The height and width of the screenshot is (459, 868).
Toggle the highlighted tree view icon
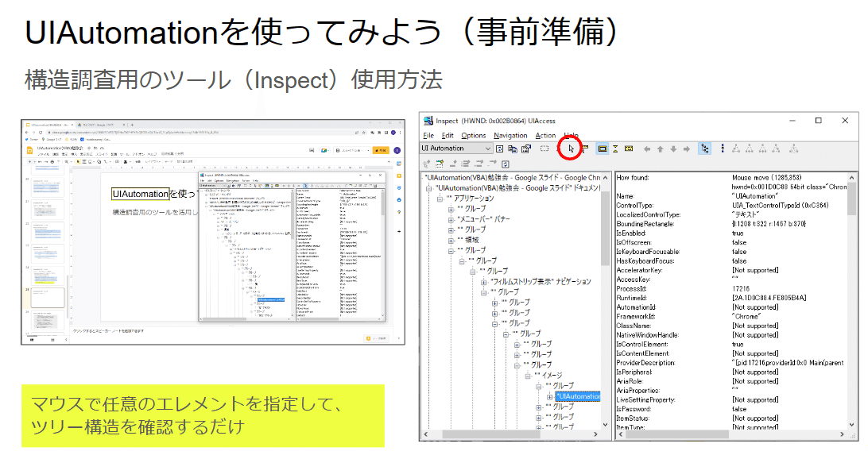coord(704,148)
